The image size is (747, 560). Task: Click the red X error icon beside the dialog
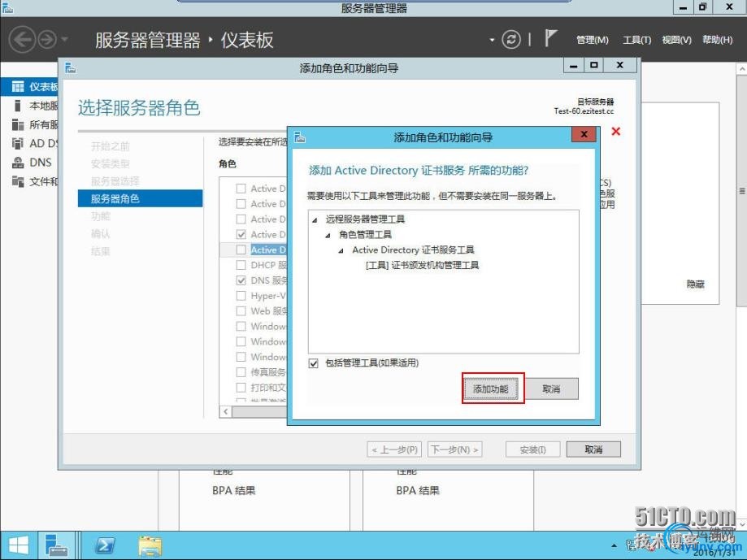tap(615, 132)
